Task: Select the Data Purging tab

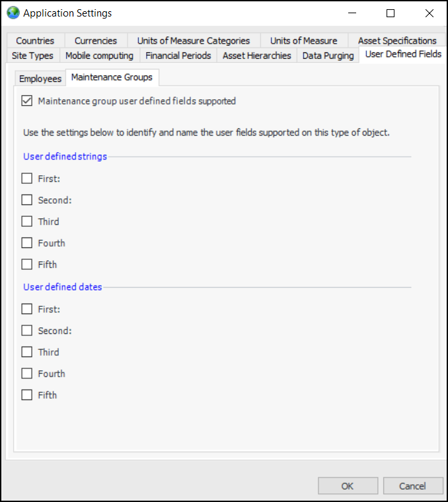Action: pos(328,56)
